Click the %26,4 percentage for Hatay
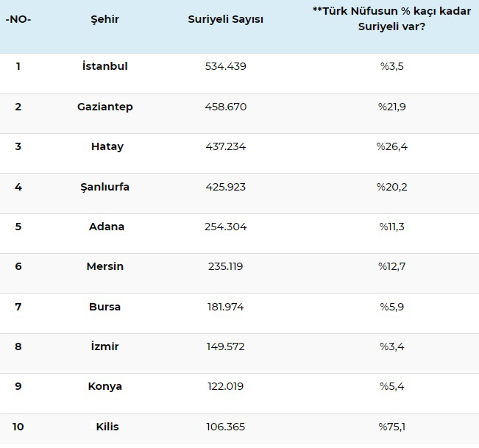The height and width of the screenshot is (448, 479). [x=391, y=146]
